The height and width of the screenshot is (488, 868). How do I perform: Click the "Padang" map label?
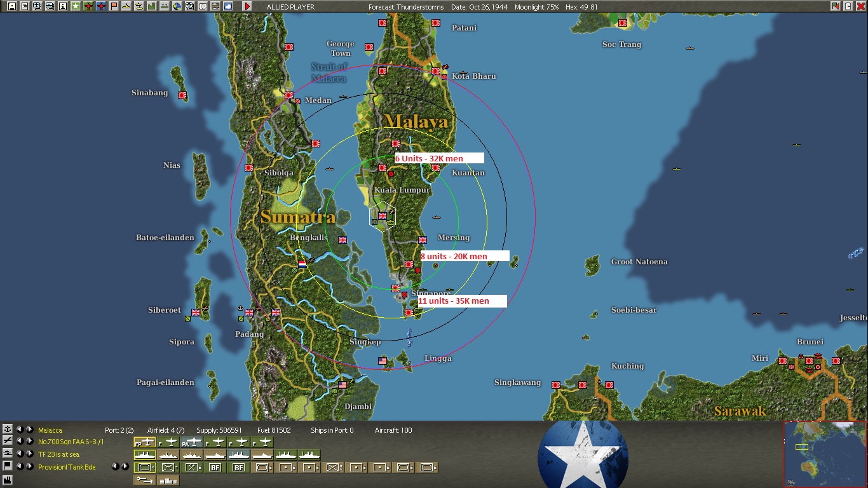point(249,334)
